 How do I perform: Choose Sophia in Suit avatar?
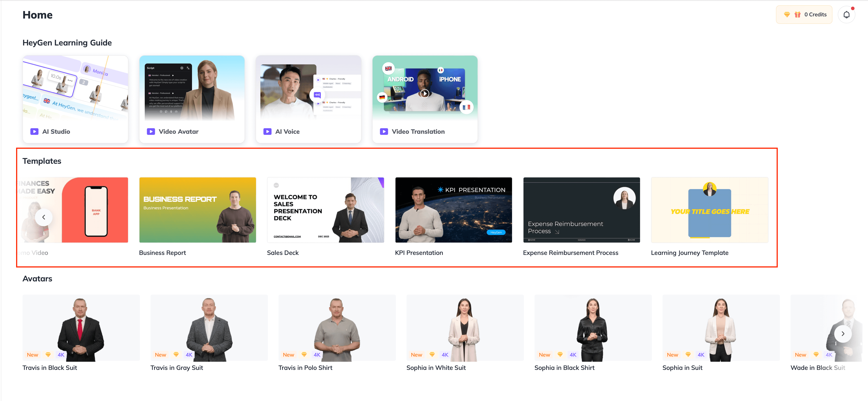coord(721,328)
